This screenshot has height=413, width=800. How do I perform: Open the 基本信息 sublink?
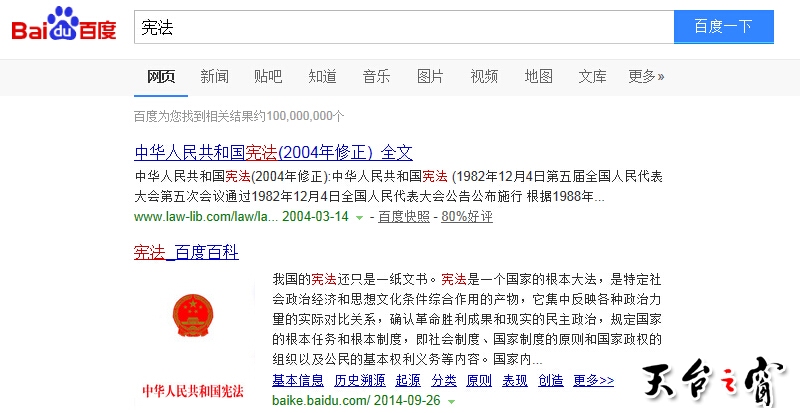(x=298, y=380)
